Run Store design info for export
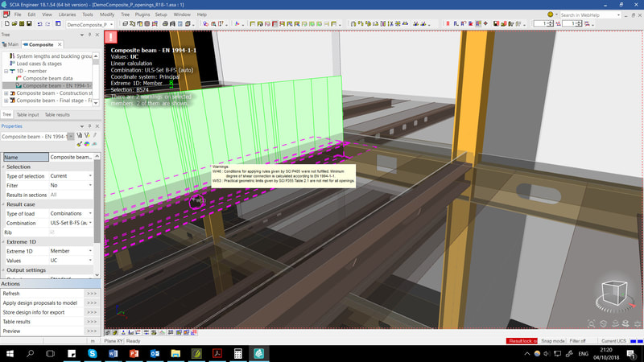644x362 pixels. (x=50, y=312)
